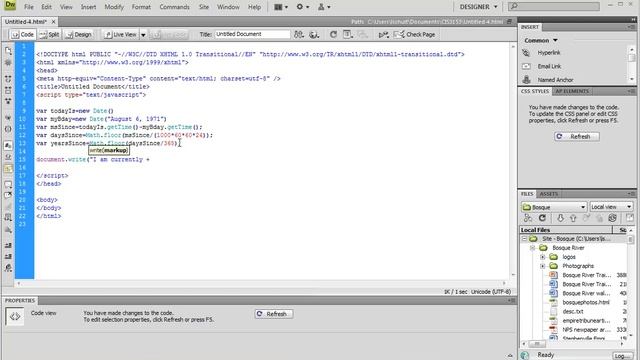Click Refresh in the Properties panel
Screen dimensions: 640x360
coord(274,314)
